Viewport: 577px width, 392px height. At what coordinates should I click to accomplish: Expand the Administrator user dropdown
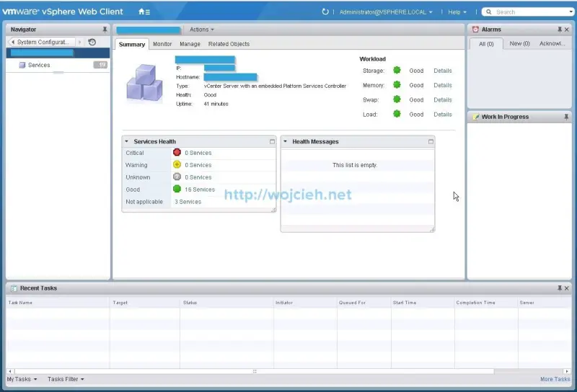[386, 12]
